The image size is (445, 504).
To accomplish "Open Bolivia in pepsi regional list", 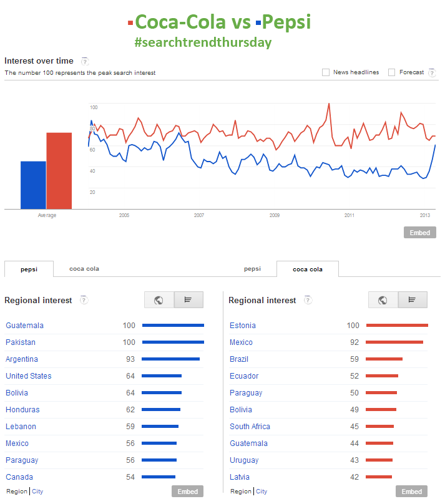I will coord(17,393).
